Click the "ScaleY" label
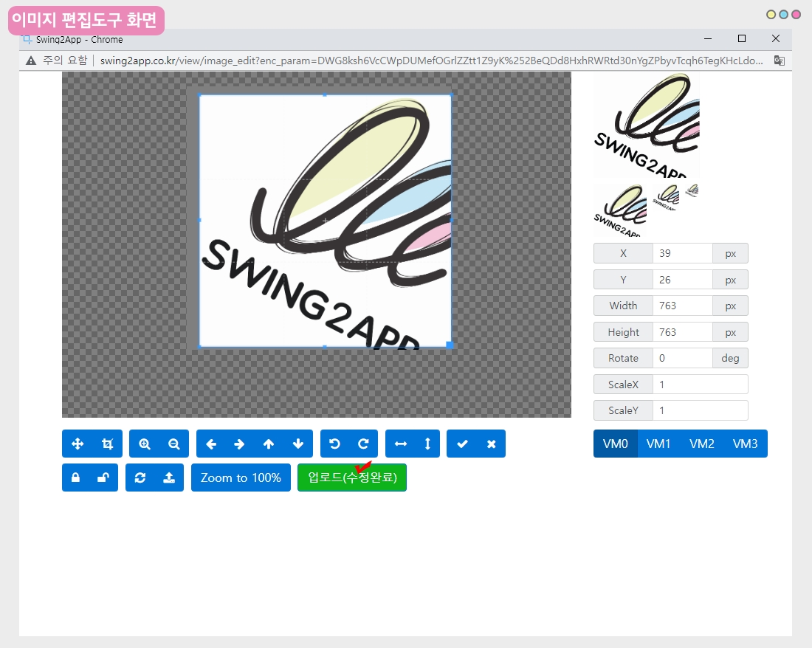 pyautogui.click(x=623, y=410)
